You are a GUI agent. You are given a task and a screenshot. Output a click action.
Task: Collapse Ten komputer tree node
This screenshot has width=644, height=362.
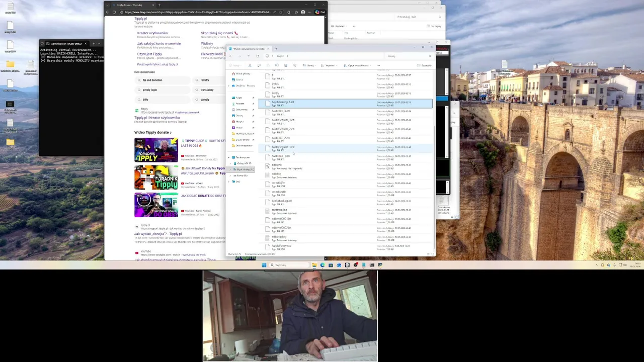pyautogui.click(x=229, y=157)
